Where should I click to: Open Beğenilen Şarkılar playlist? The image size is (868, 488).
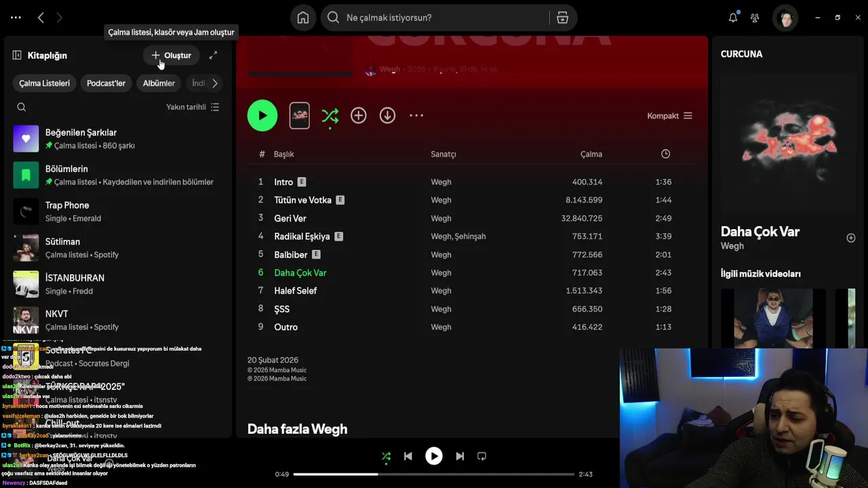[118, 138]
